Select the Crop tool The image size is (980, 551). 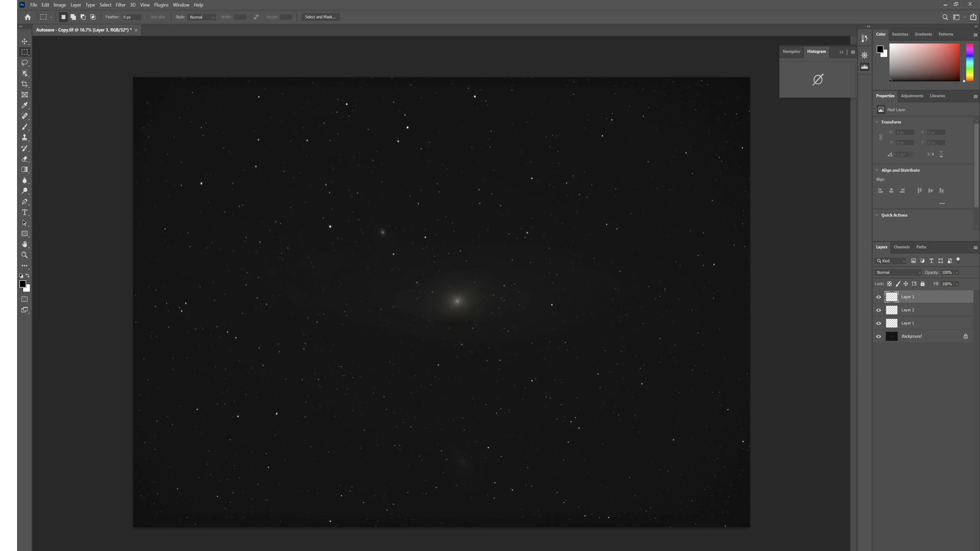pos(24,84)
